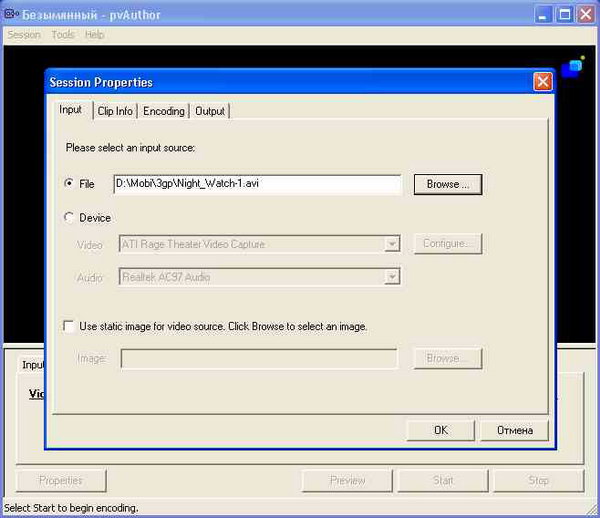Click the pvAuthor title bar app icon
This screenshot has width=600, height=518.
pyautogui.click(x=11, y=14)
